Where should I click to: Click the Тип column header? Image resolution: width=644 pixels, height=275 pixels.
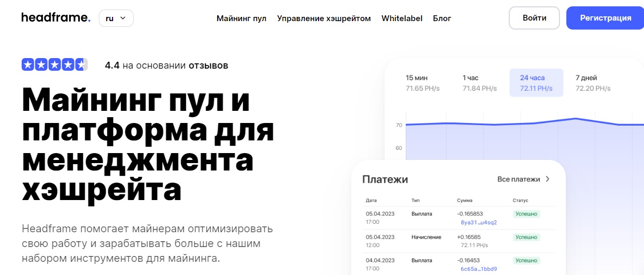[x=416, y=201]
